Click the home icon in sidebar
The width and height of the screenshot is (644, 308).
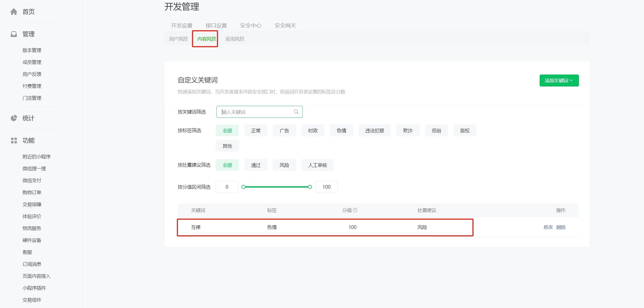pos(14,12)
